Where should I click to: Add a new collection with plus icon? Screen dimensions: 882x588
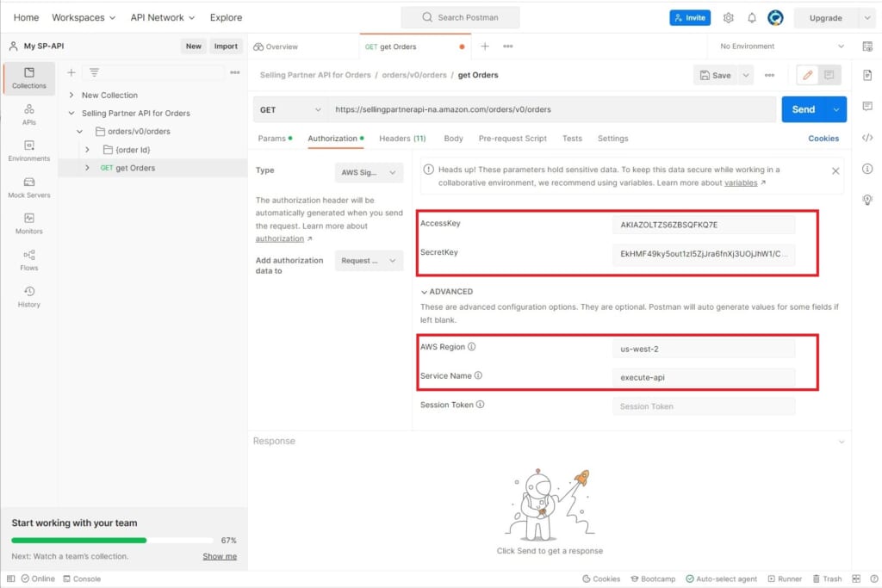click(71, 72)
